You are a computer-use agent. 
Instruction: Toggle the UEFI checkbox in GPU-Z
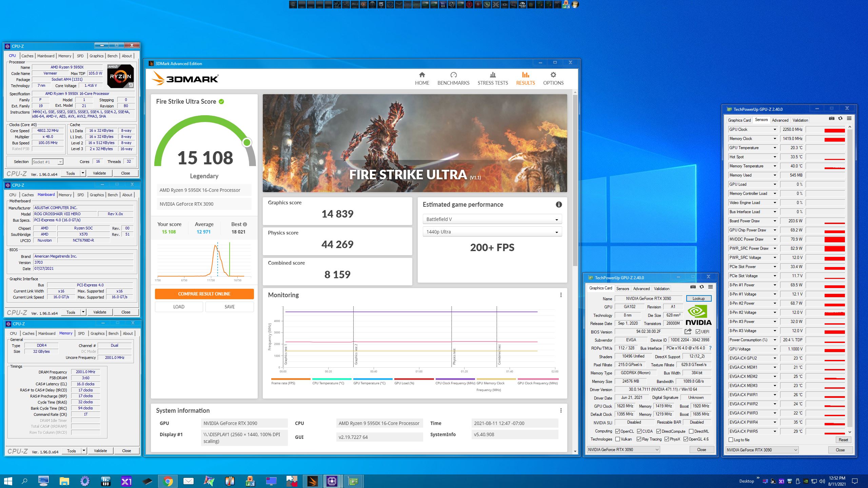(x=698, y=331)
